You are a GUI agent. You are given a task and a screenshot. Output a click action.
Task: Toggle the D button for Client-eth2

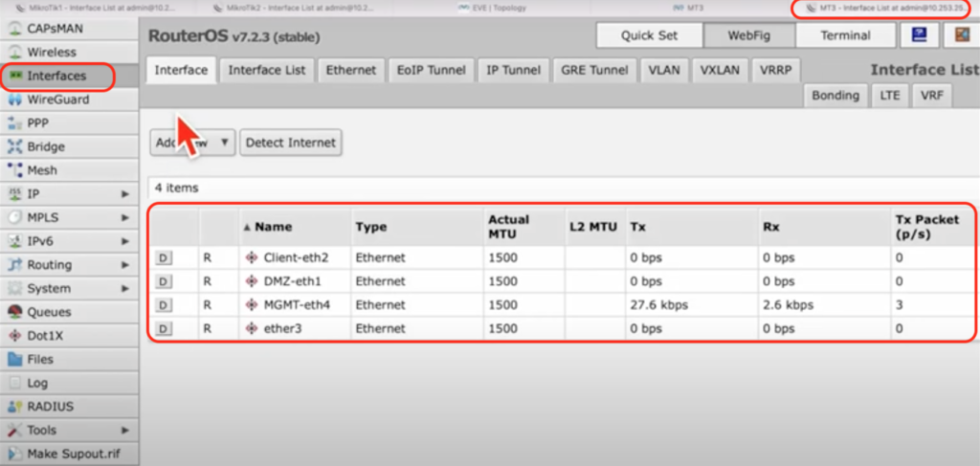[x=163, y=257]
